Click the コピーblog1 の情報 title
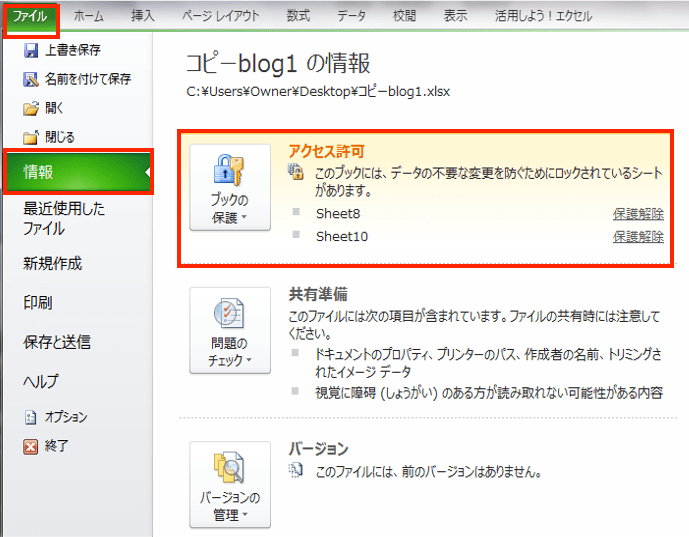Screen dimensions: 689x537 tap(278, 63)
